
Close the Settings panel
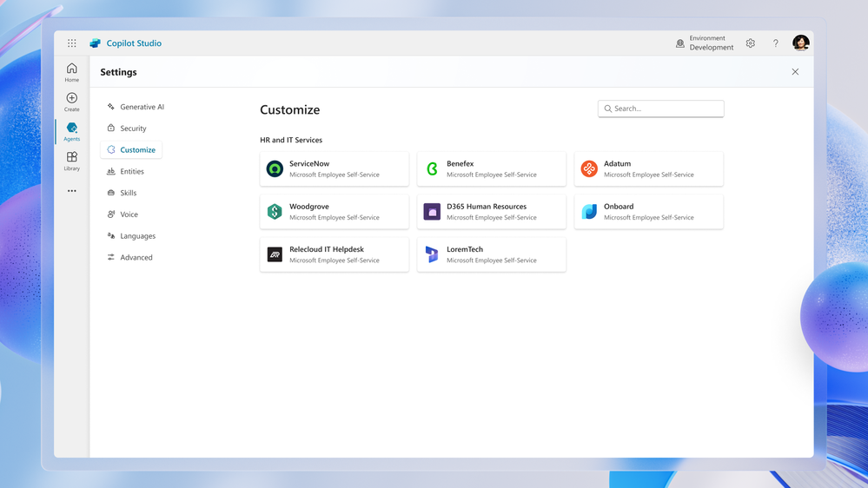tap(795, 72)
